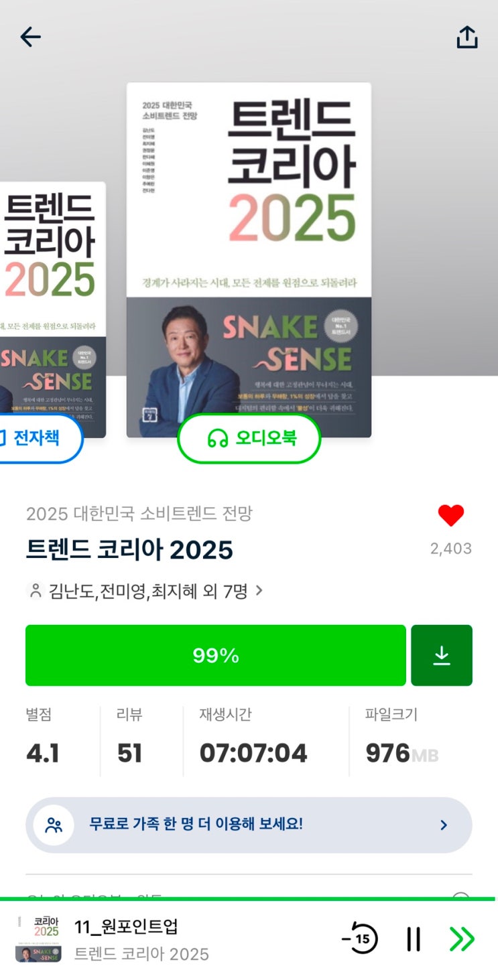Viewport: 498px width, 980px height.
Task: View the 별점 4.1 rating details
Action: pyautogui.click(x=43, y=742)
